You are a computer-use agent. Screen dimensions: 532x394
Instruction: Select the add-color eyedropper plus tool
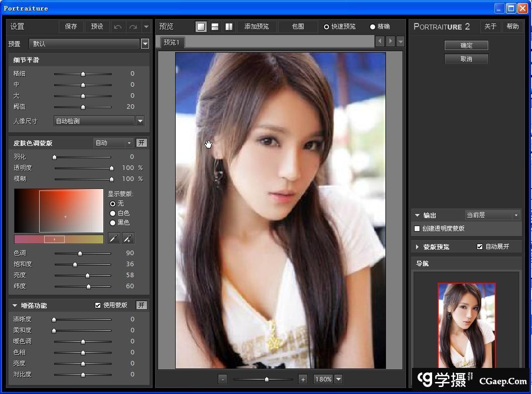pos(128,239)
